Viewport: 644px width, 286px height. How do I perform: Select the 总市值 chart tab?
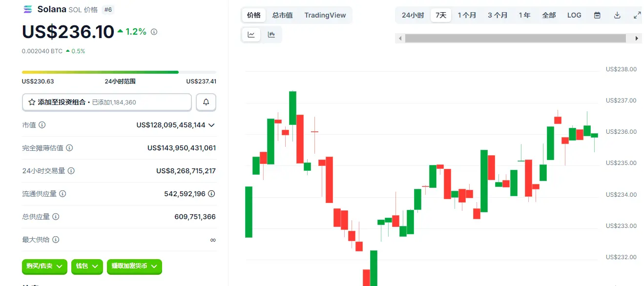coord(283,15)
